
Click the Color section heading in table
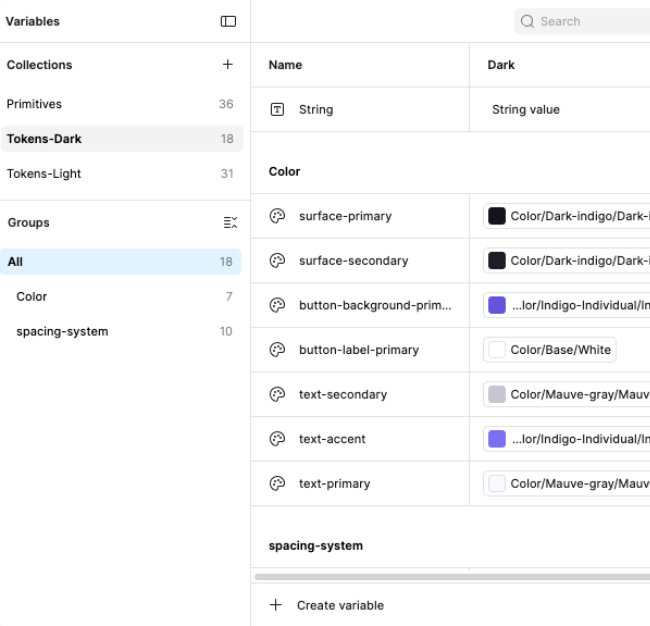[284, 171]
